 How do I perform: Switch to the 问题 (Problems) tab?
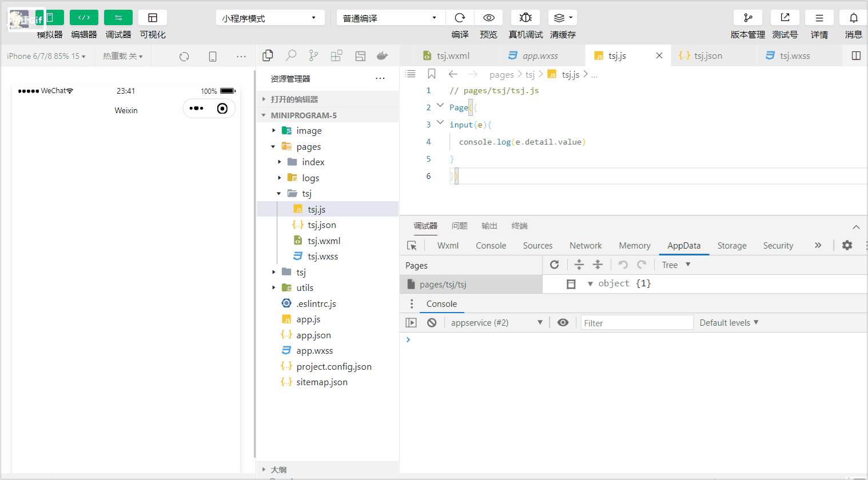[x=459, y=226]
